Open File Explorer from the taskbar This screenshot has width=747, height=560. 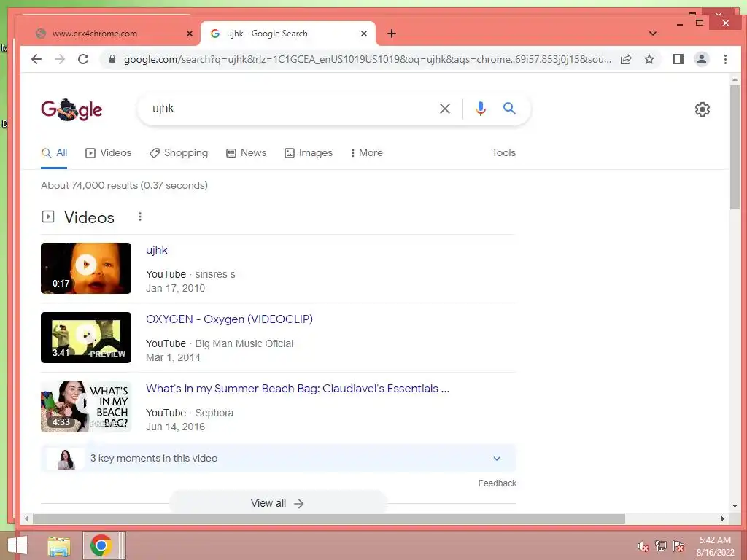click(59, 545)
